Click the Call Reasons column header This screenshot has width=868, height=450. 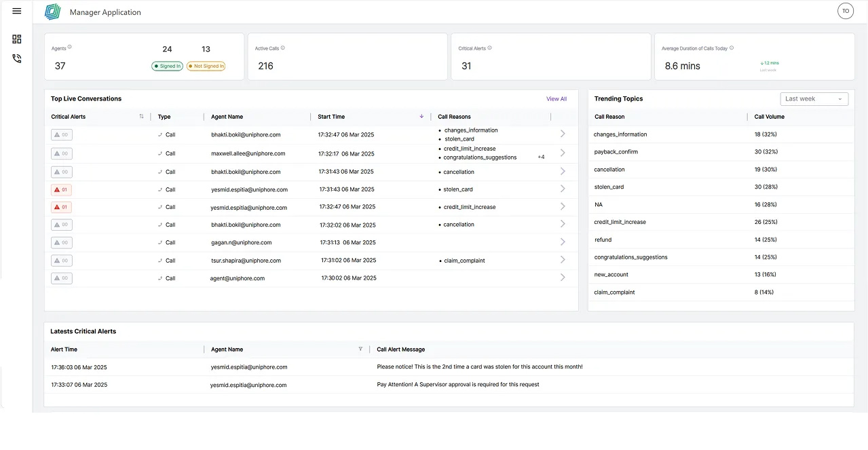(454, 117)
